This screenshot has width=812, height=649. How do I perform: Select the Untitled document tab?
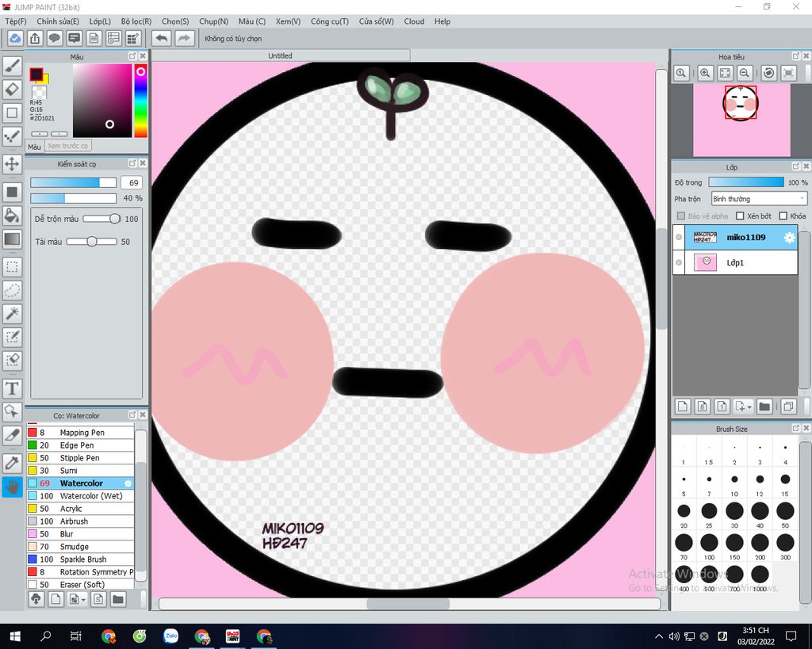pos(280,55)
